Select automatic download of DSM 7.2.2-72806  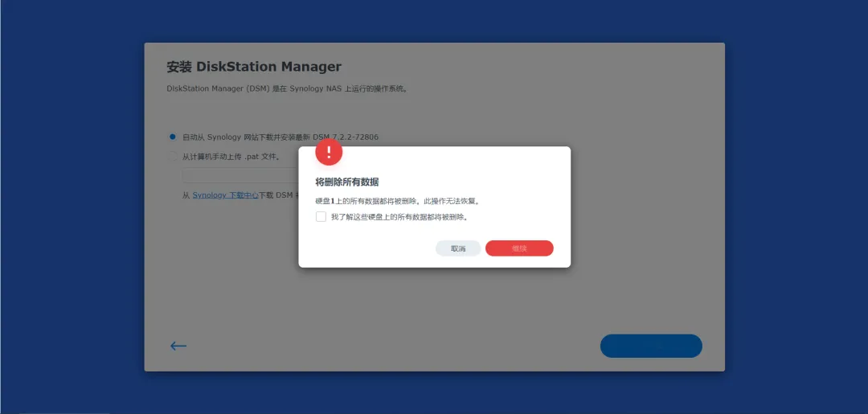point(173,137)
